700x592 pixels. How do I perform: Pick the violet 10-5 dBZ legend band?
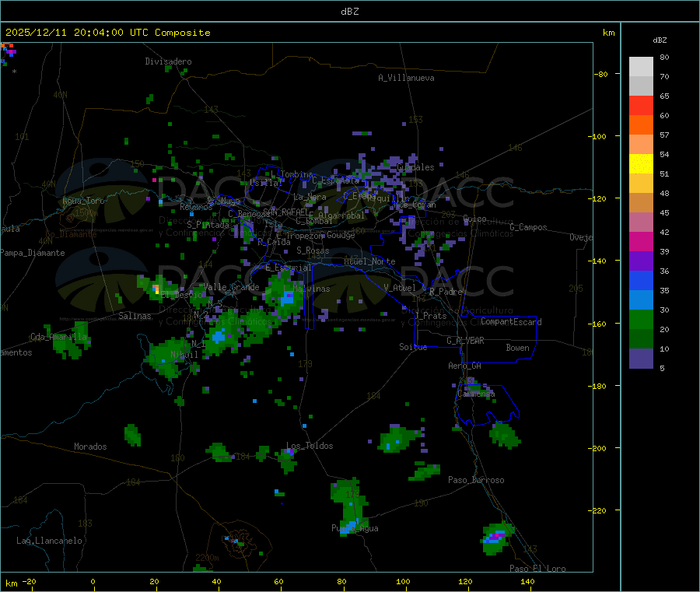[641, 359]
